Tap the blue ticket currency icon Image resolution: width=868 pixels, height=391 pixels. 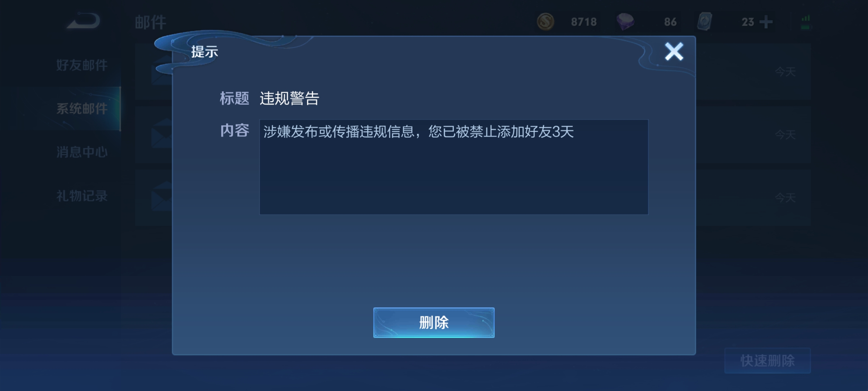pyautogui.click(x=705, y=22)
